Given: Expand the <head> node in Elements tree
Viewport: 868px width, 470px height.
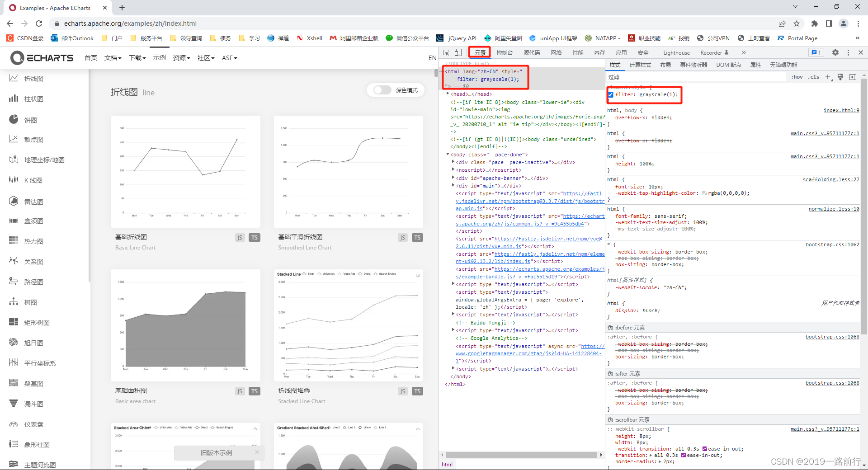Looking at the screenshot, I should pos(448,94).
